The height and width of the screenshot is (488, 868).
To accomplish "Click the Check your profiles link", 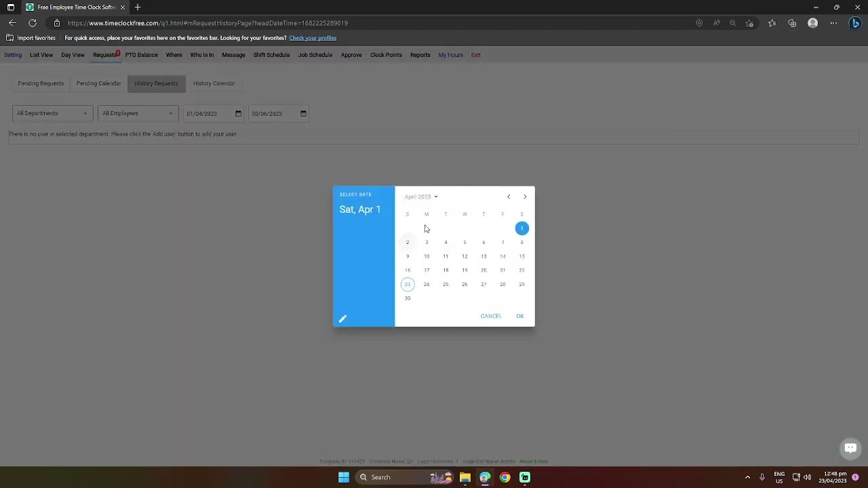I will coord(313,38).
